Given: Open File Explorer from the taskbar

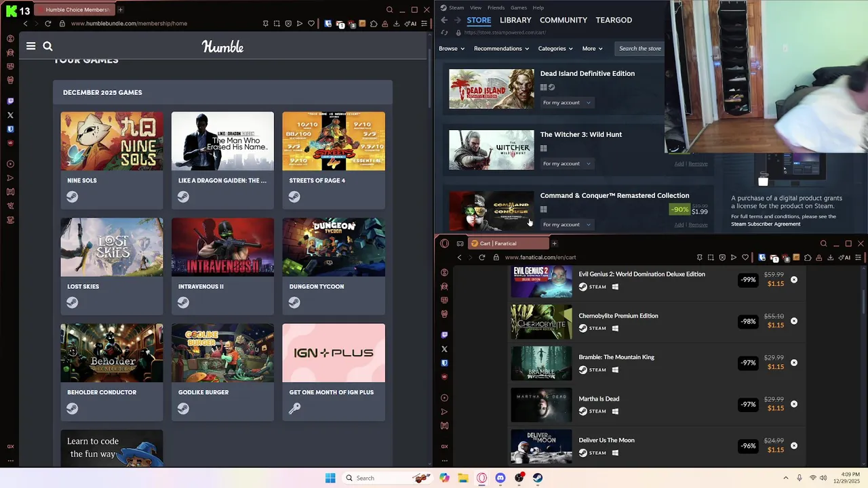Looking at the screenshot, I should pyautogui.click(x=462, y=478).
